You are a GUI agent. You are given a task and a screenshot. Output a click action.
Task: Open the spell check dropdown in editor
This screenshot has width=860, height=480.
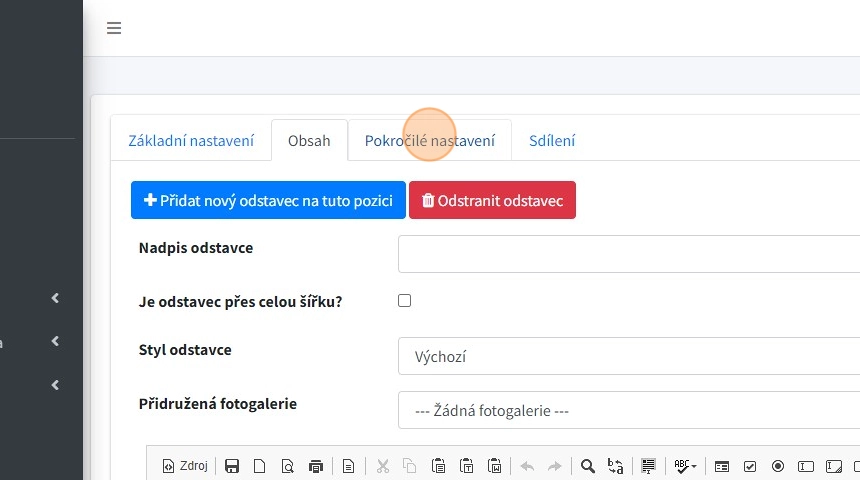(685, 466)
